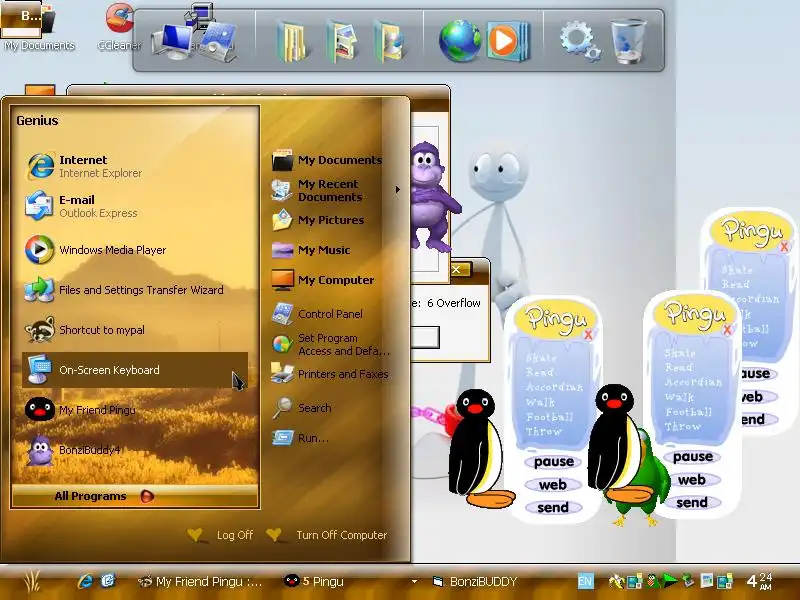Open Printers and Faxes
This screenshot has height=600, width=800.
point(331,374)
